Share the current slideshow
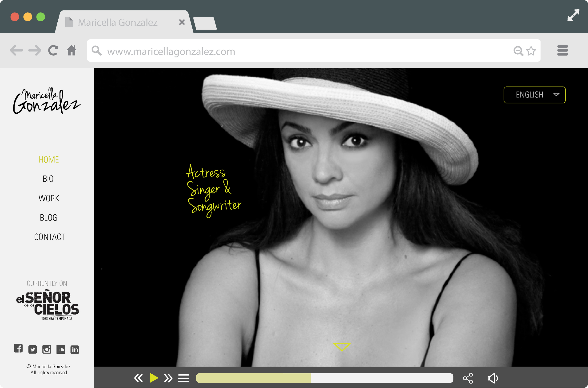Image resolution: width=588 pixels, height=388 pixels. tap(468, 378)
